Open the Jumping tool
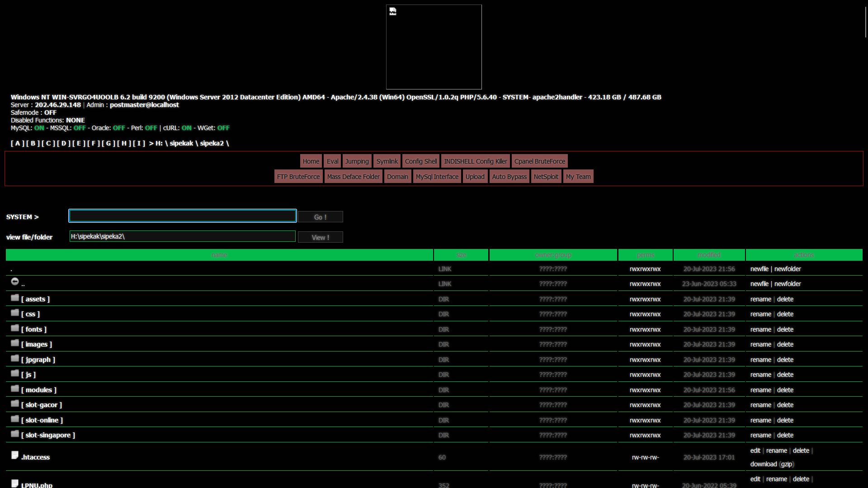This screenshot has height=488, width=868. pos(357,161)
